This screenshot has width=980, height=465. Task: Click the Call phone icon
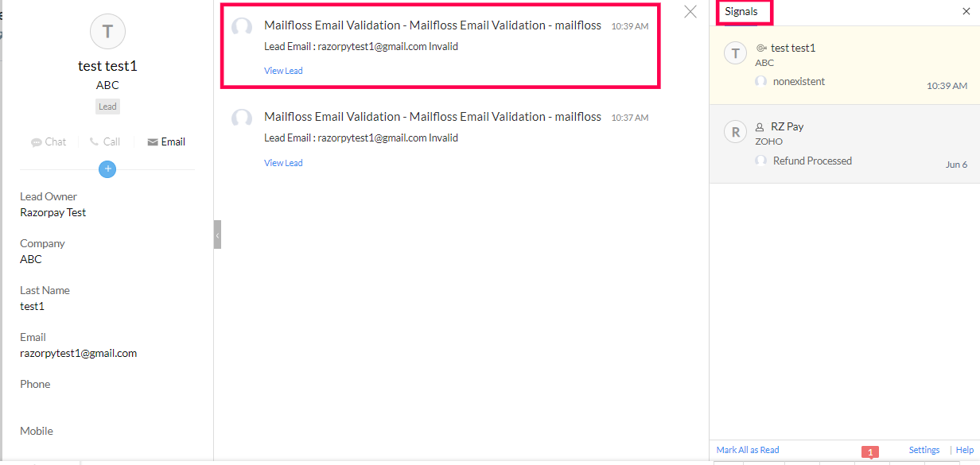point(94,142)
